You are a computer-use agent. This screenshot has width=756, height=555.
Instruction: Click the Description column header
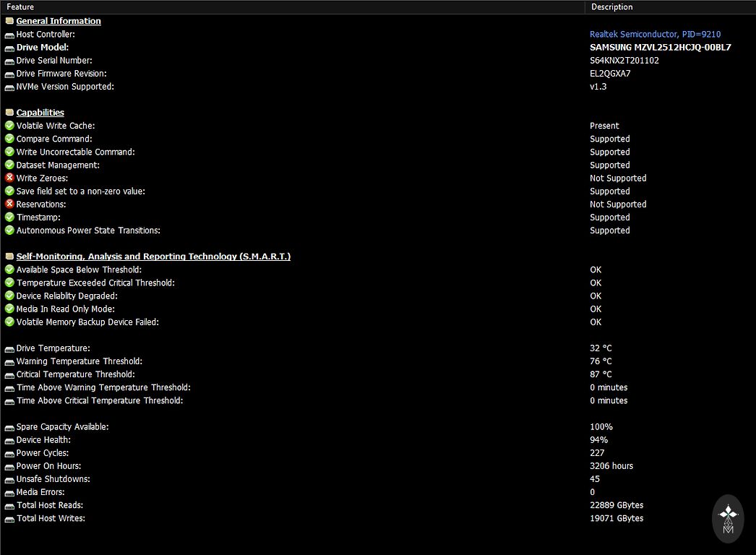click(x=611, y=7)
